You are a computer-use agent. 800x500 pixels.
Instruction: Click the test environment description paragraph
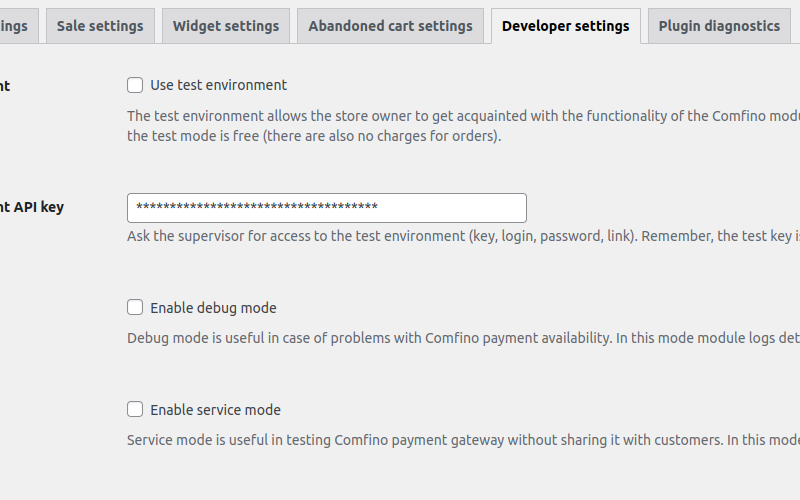(463, 126)
